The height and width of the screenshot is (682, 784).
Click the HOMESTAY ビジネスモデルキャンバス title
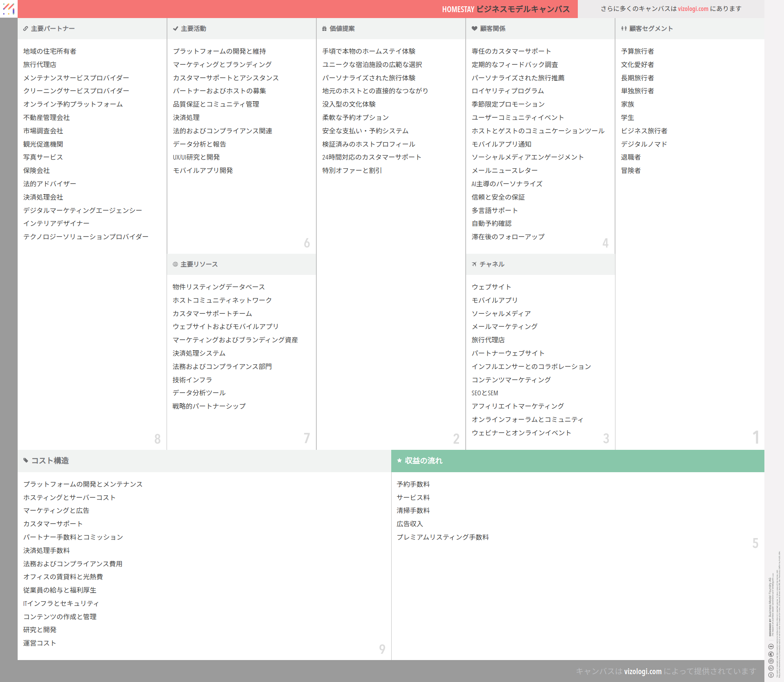tap(506, 9)
